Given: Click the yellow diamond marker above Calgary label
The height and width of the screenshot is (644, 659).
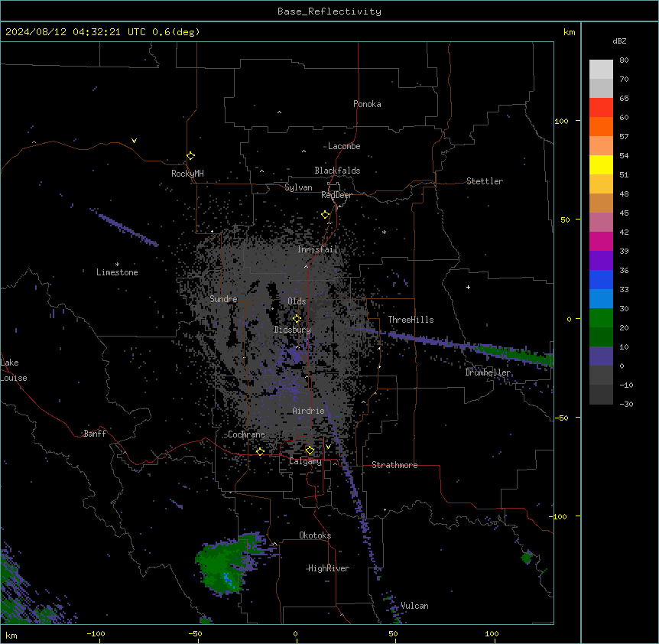Looking at the screenshot, I should pos(310,450).
